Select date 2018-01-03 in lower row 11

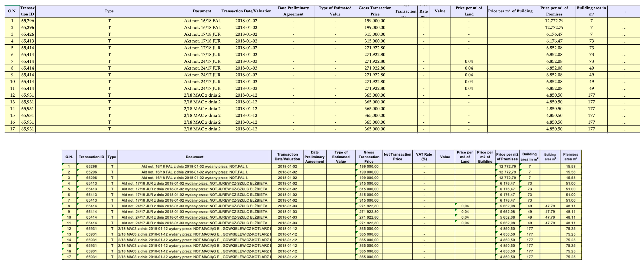[x=287, y=223]
